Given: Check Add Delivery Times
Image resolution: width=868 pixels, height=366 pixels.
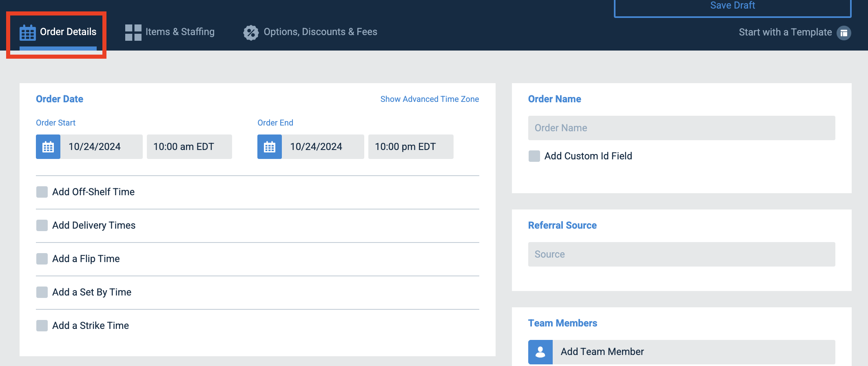Looking at the screenshot, I should coord(42,225).
